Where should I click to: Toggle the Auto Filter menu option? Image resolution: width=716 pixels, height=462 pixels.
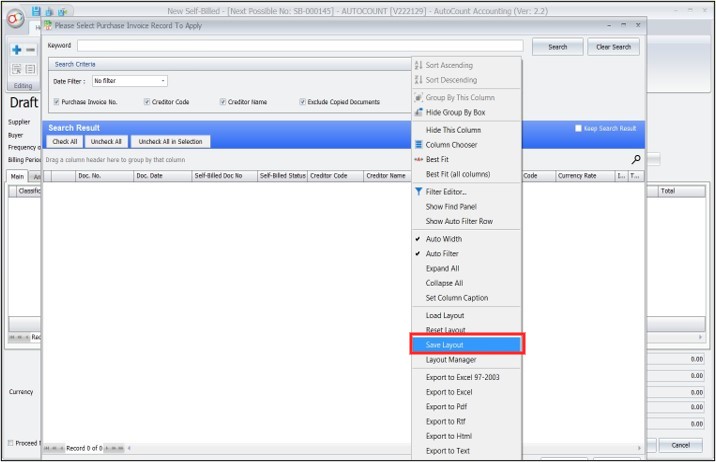[442, 254]
